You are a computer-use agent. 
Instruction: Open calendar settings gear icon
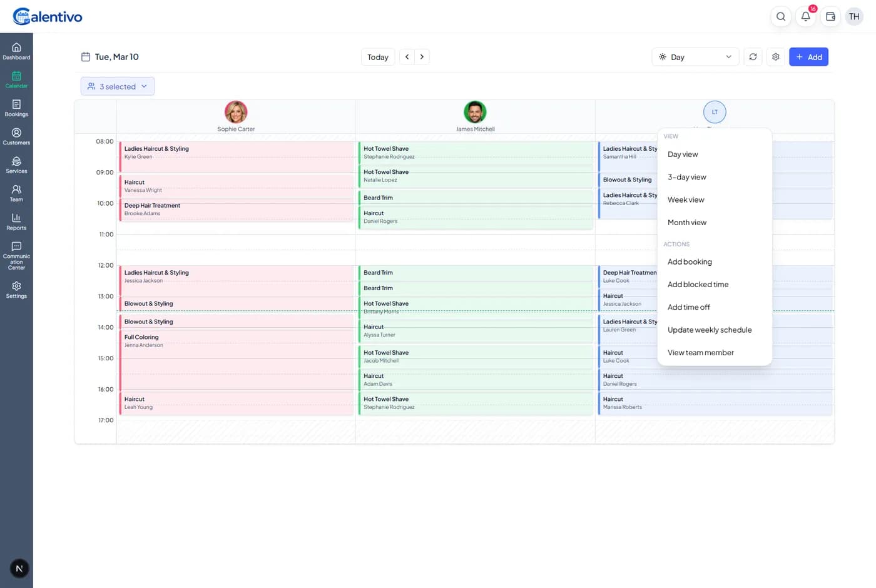point(775,57)
